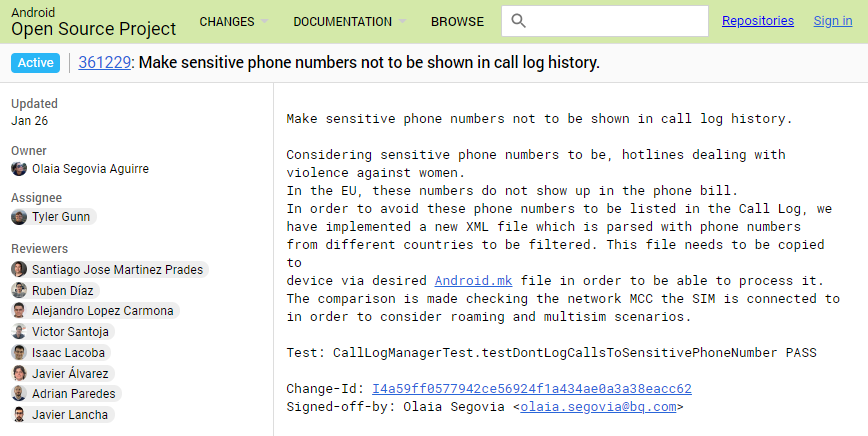Click Adrian Paredes' avatar icon
868x436 pixels.
click(x=19, y=394)
